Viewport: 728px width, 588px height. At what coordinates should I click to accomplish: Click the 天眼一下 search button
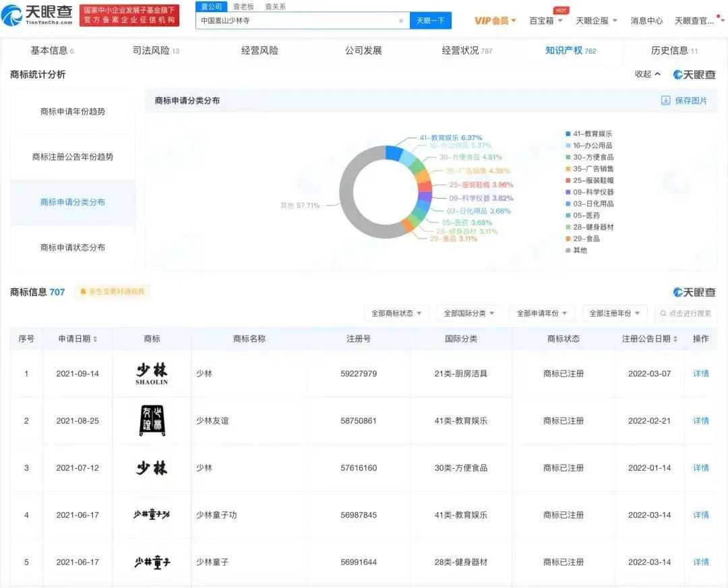(431, 21)
